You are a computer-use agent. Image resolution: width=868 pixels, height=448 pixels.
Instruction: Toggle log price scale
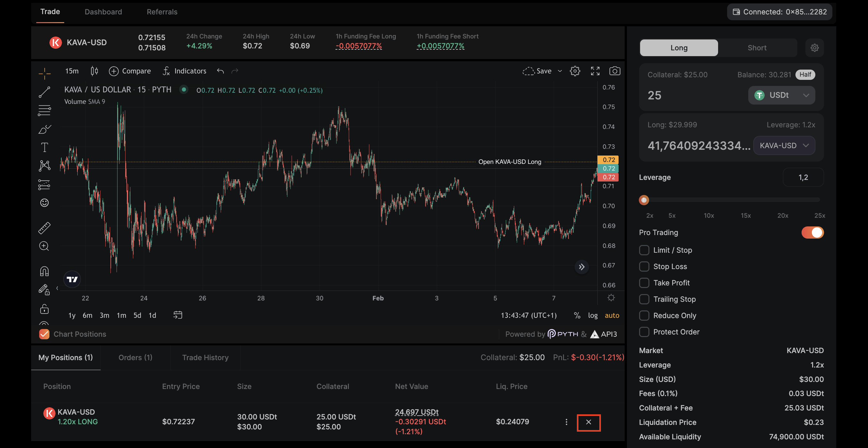[593, 315]
